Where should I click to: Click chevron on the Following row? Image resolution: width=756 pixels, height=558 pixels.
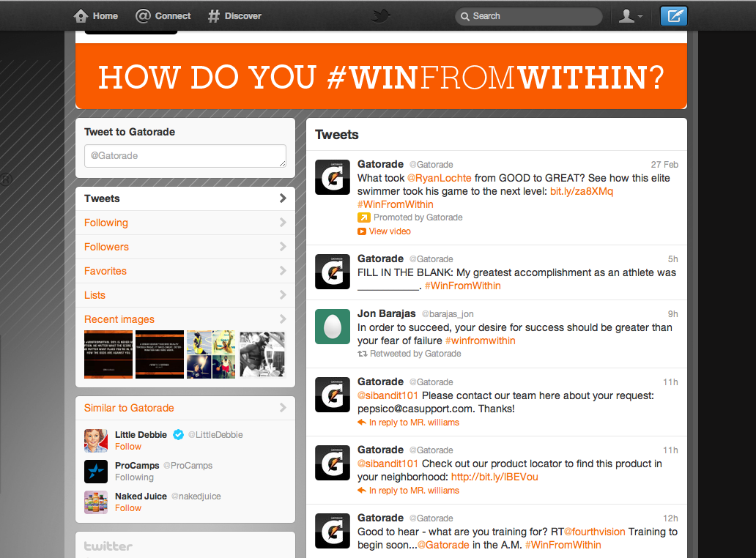point(283,223)
